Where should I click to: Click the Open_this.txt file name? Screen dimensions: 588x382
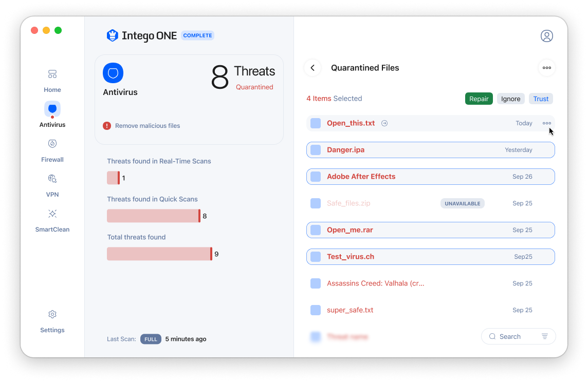click(x=351, y=123)
